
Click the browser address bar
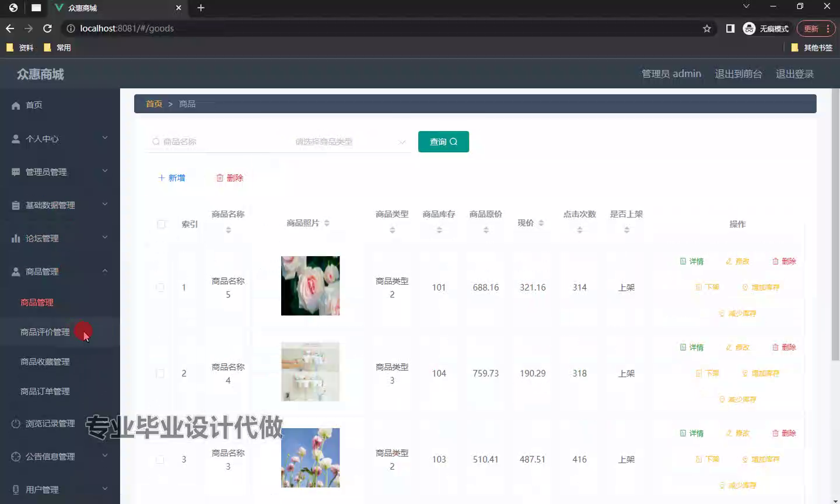385,29
